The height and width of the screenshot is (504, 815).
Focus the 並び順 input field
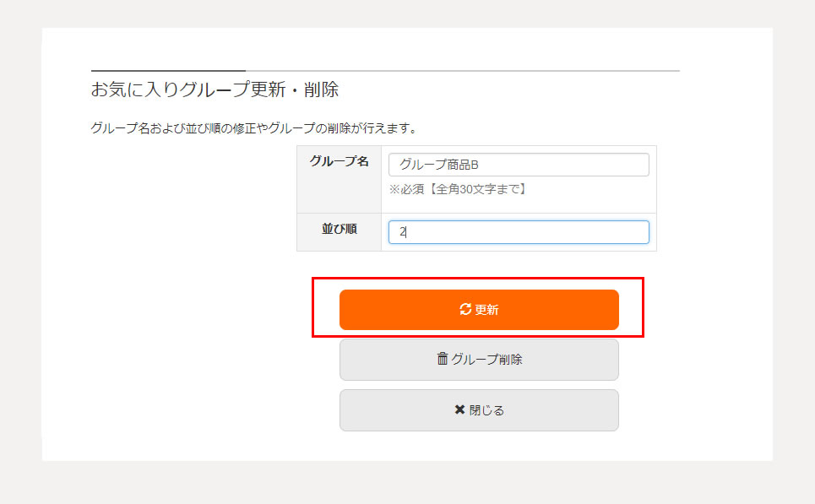coord(519,232)
